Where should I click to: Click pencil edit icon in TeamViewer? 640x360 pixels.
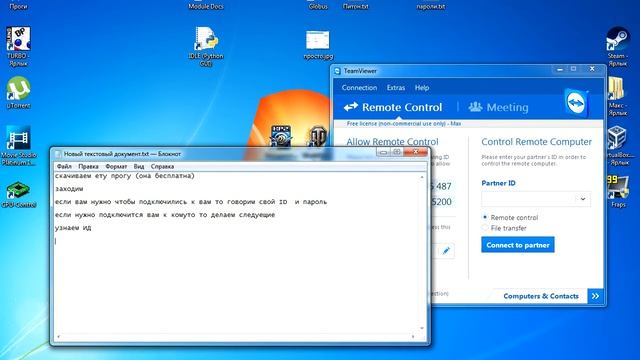tap(446, 251)
